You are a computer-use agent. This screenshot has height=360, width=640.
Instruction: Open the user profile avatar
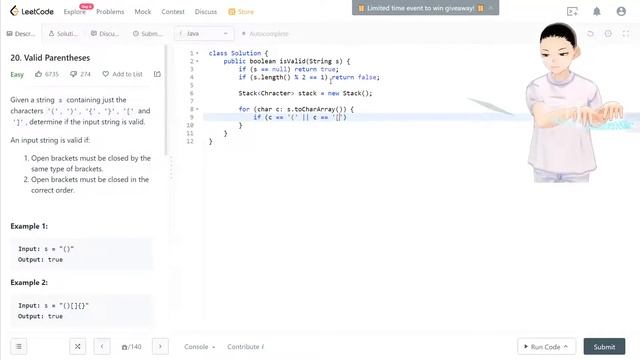[621, 11]
